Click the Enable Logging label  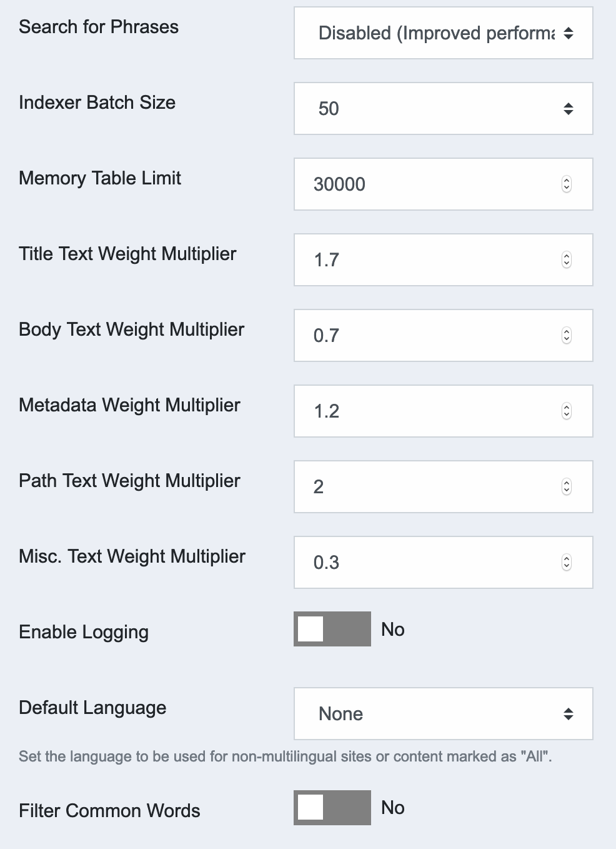coord(84,632)
